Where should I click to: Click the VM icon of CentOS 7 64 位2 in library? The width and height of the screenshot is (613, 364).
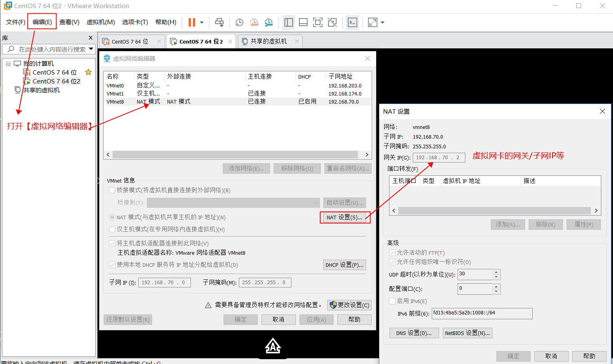pos(27,81)
